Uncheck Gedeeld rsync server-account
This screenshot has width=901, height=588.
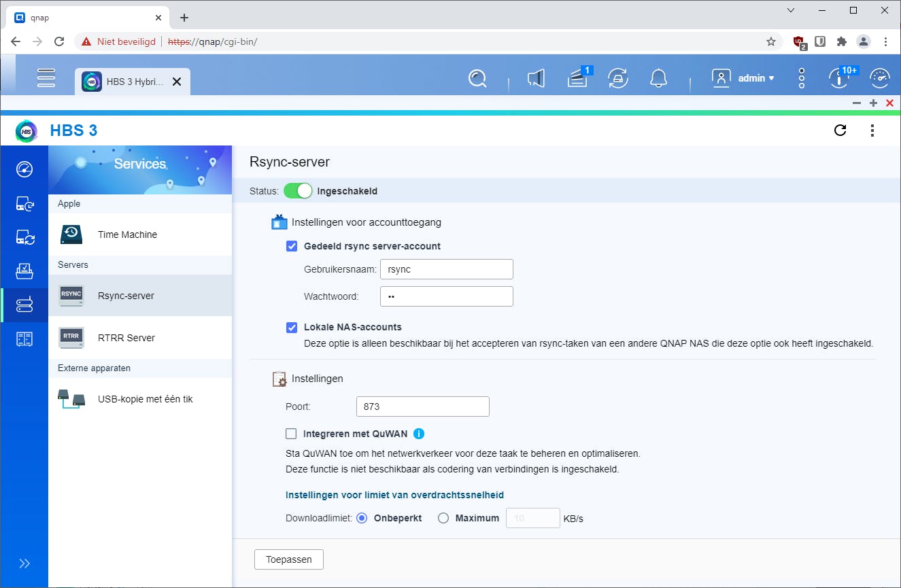click(291, 246)
